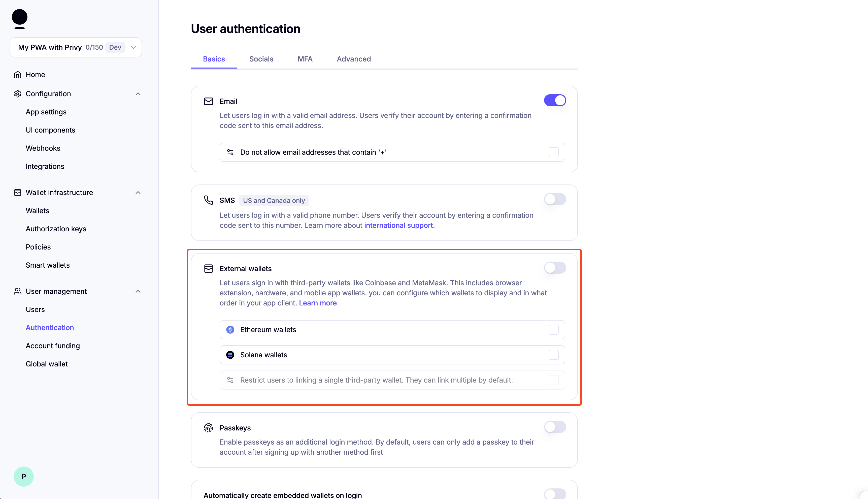Click the Home icon in the sidebar

click(17, 74)
